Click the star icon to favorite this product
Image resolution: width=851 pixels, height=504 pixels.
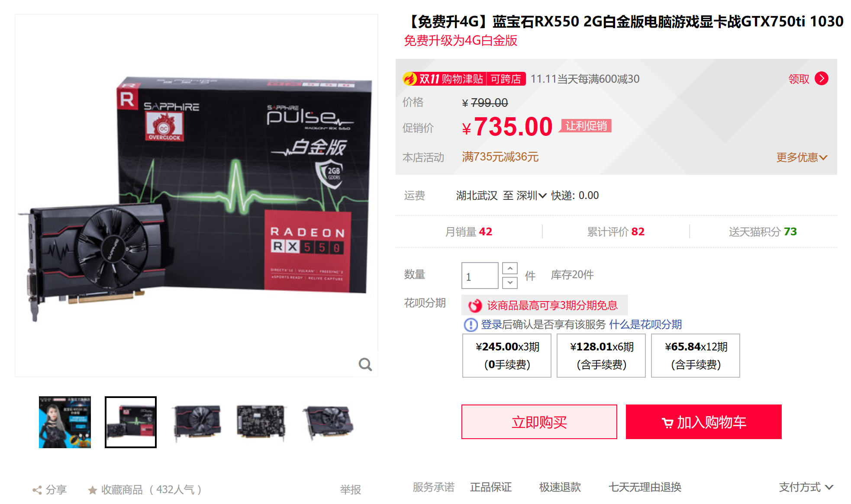tap(92, 490)
